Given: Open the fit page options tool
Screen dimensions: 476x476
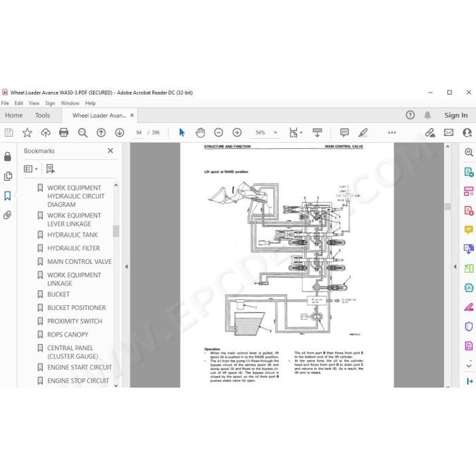Looking at the screenshot, I should [294, 133].
